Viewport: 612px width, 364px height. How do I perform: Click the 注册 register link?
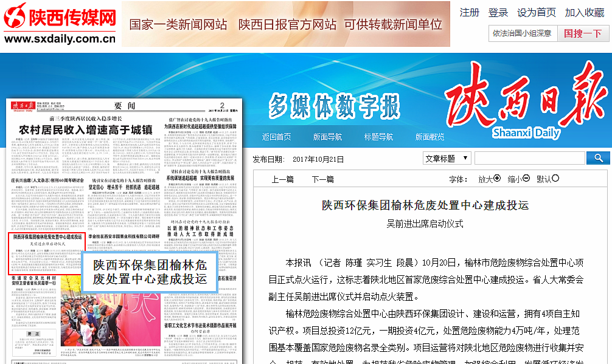click(469, 13)
